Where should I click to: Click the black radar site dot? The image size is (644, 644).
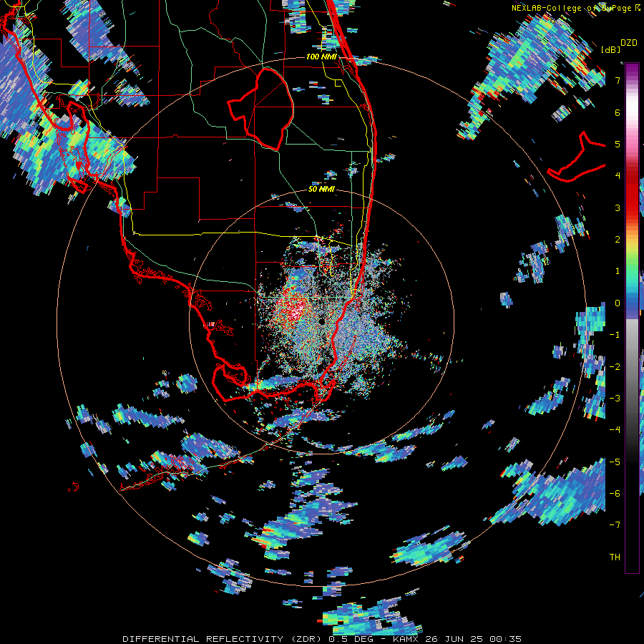click(x=321, y=321)
